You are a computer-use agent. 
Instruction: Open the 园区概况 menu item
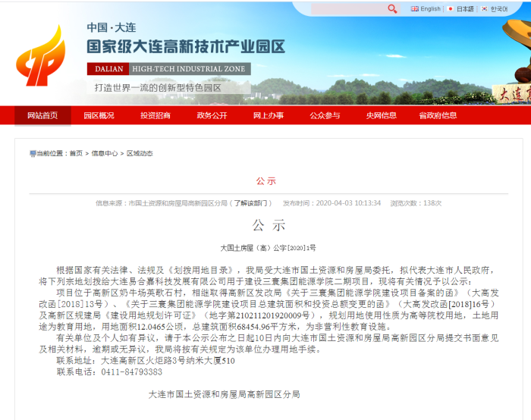99,115
